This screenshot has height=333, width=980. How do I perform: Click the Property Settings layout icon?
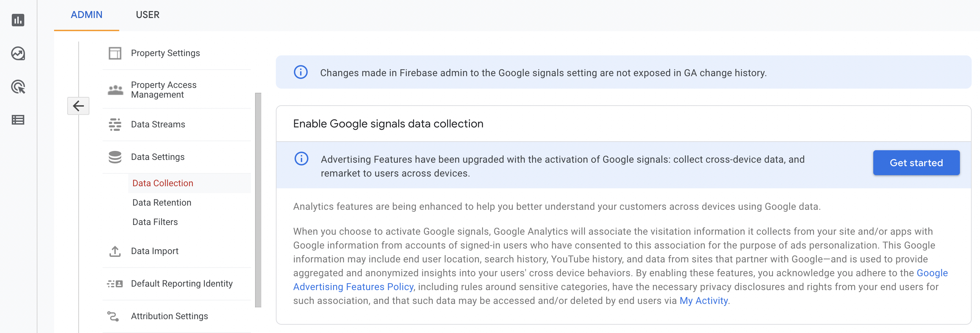click(115, 53)
